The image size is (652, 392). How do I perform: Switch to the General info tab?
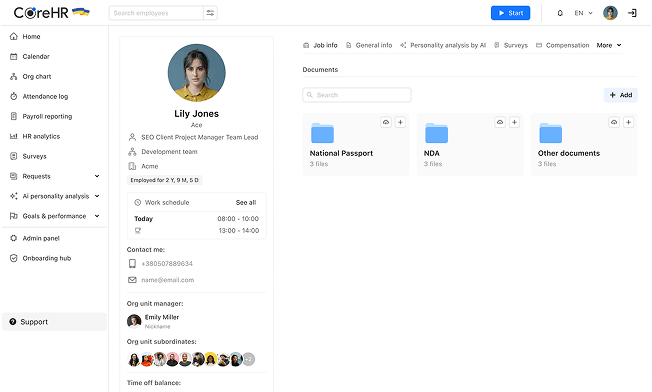tap(369, 45)
